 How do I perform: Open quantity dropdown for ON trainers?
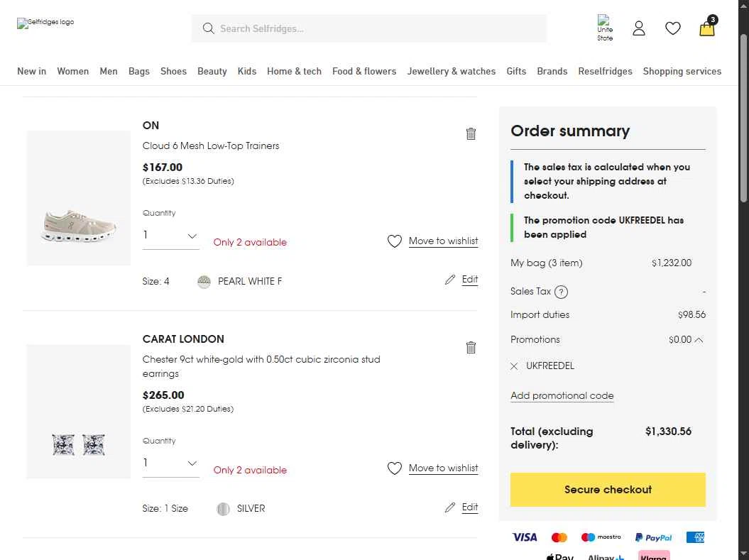[x=171, y=236]
